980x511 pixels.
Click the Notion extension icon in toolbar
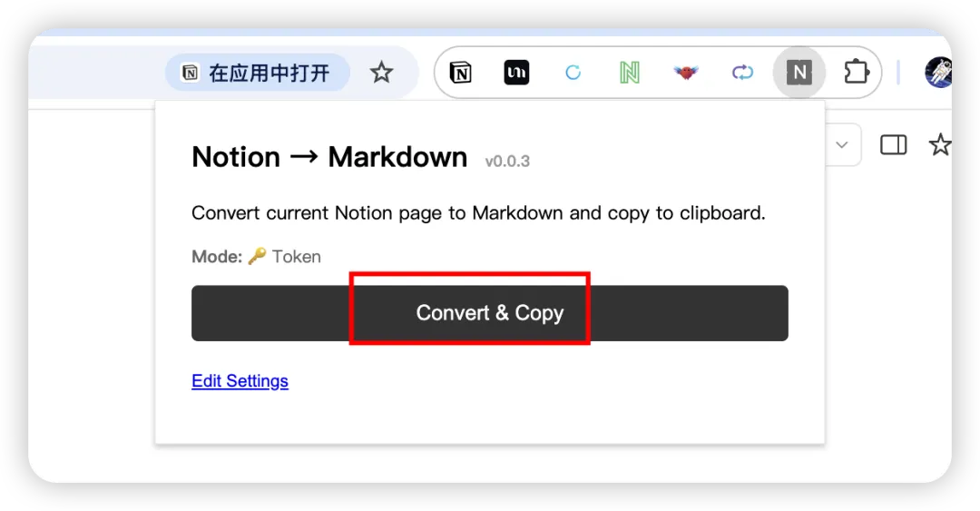461,73
